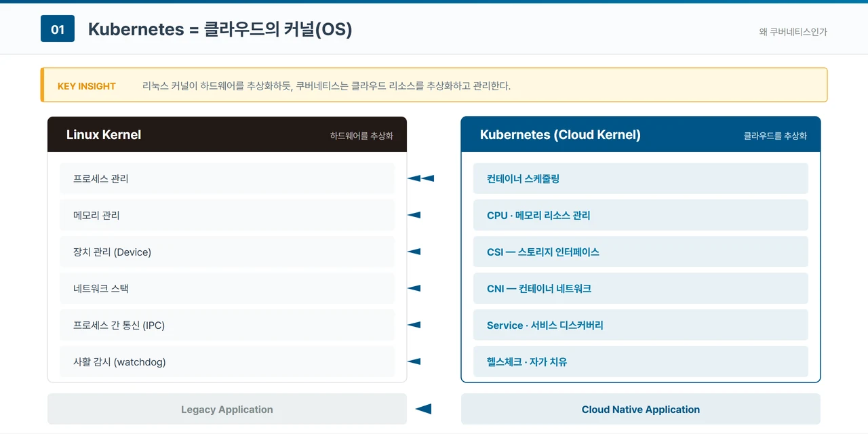The width and height of the screenshot is (868, 434).
Task: Click the arrow beside 프로세스 간 통신 (IPC)
Action: point(414,325)
